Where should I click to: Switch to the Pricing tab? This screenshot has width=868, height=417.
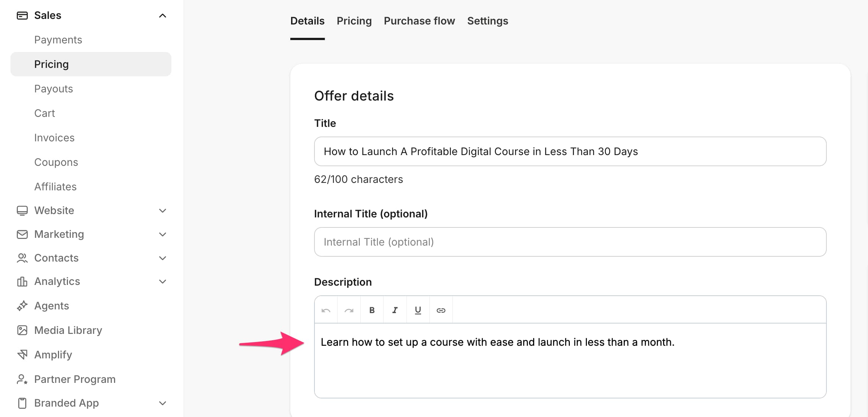click(x=354, y=21)
